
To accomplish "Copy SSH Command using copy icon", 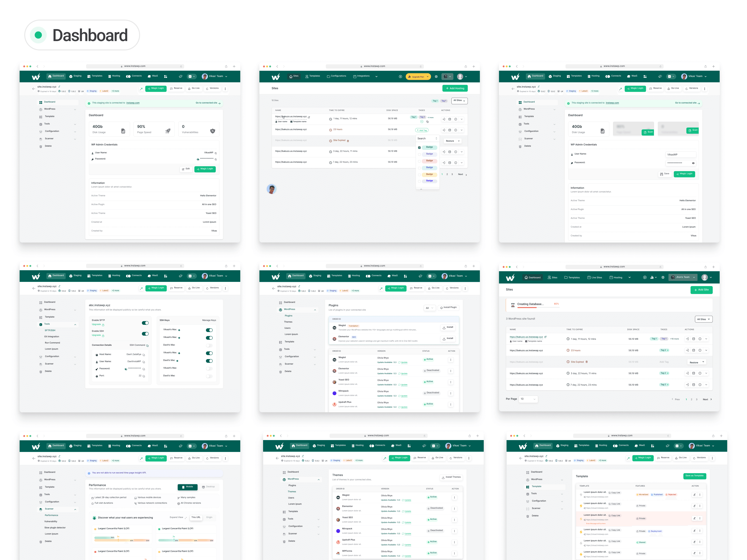I will [147, 346].
